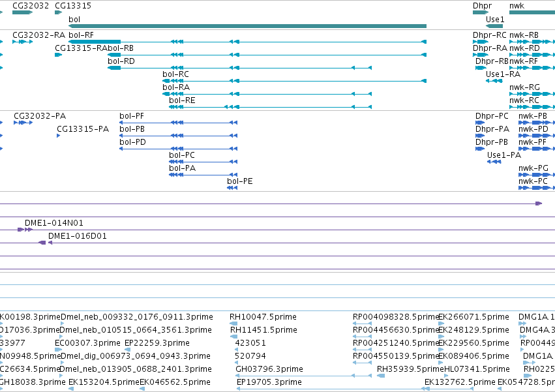The image size is (555, 392).
Task: Select the bol-RC transcript label
Action: [175, 74]
